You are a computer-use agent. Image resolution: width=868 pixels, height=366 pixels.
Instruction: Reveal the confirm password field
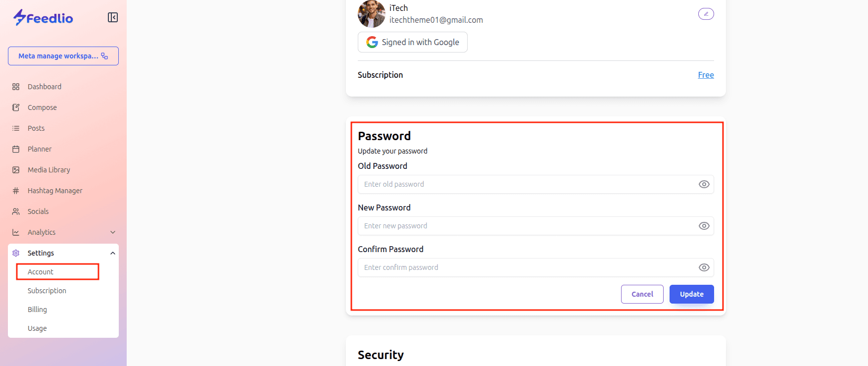coord(704,267)
